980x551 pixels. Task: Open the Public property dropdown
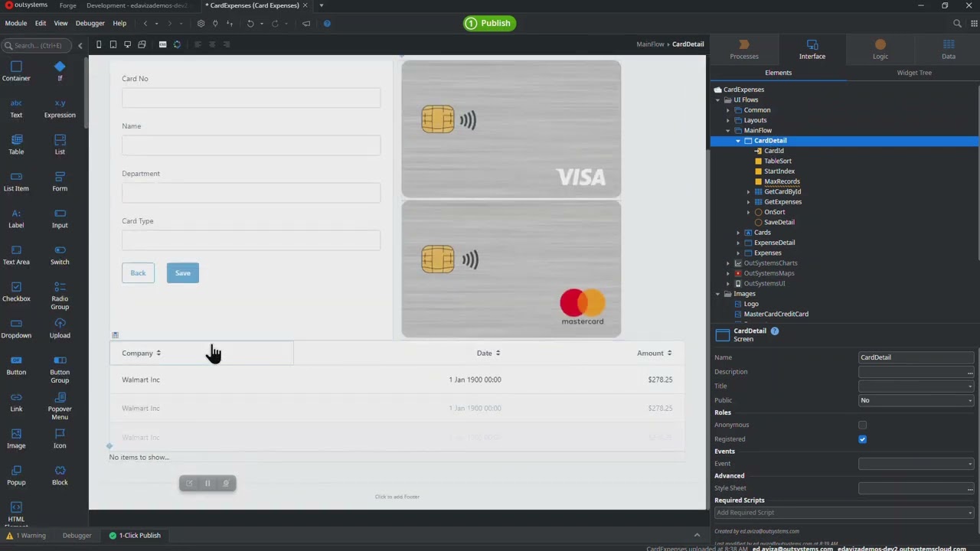917,400
